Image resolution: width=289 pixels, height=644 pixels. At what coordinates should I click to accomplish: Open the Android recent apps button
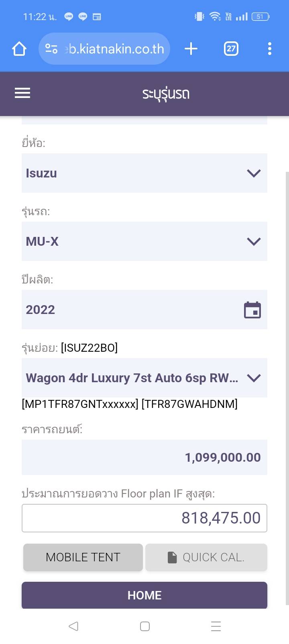[216, 626]
